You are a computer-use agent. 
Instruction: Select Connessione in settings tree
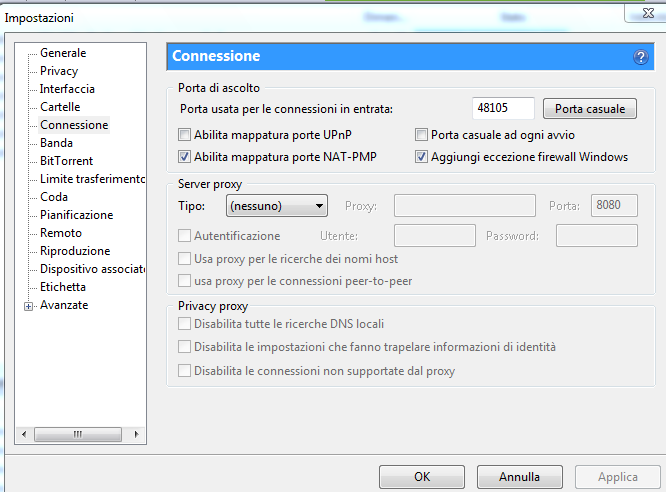(74, 125)
